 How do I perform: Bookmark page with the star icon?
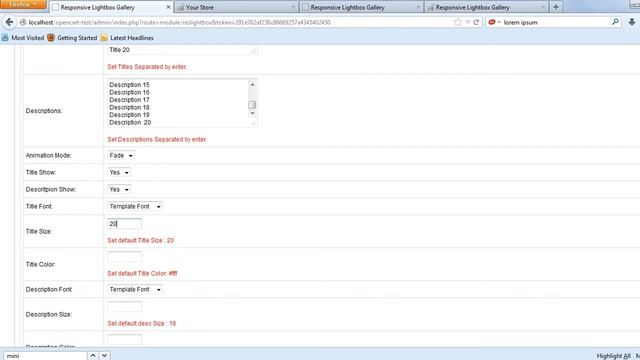pyautogui.click(x=458, y=22)
